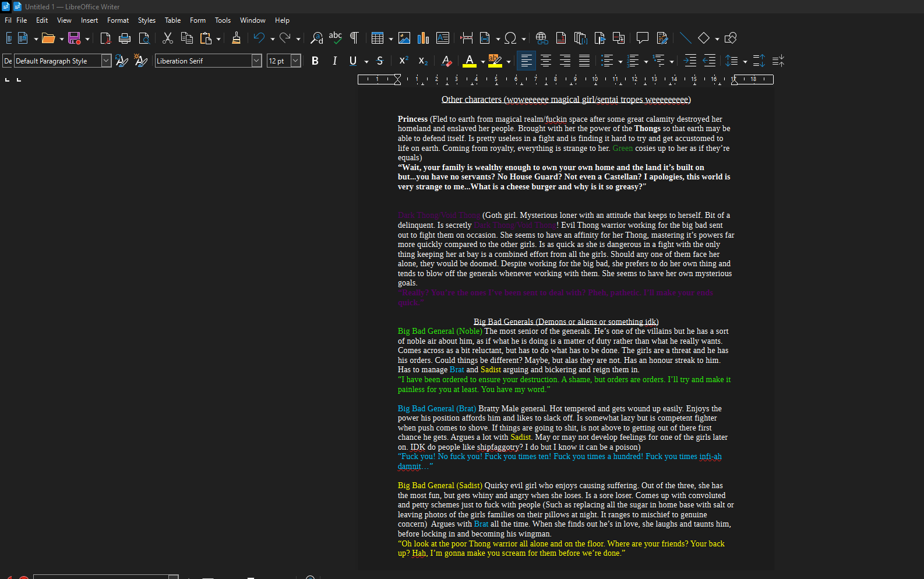
Task: Create new style from selection
Action: (141, 61)
